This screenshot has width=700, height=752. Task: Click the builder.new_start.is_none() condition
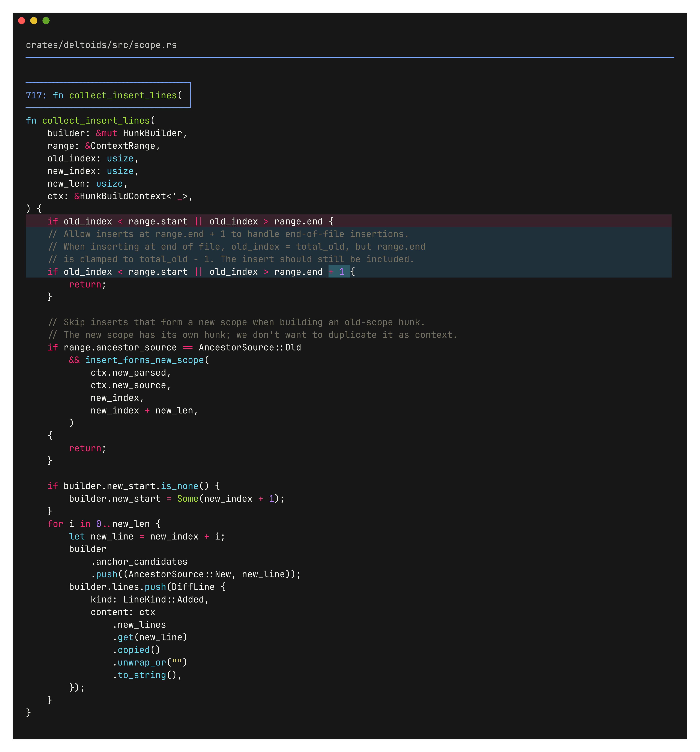(132, 486)
